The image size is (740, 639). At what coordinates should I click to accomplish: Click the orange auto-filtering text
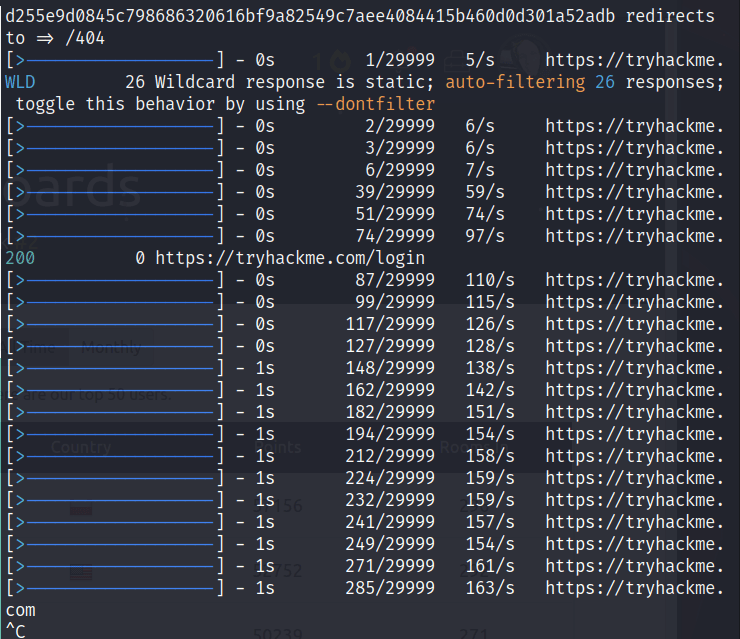point(515,82)
